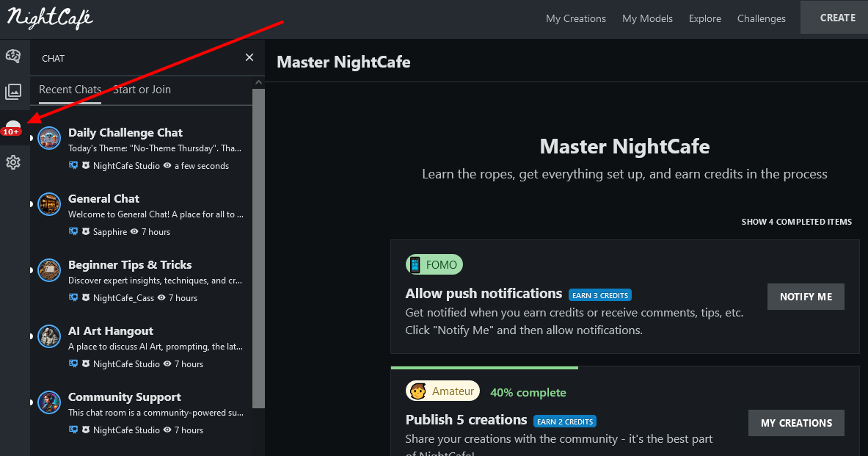Open Explore in the top navigation

click(704, 18)
